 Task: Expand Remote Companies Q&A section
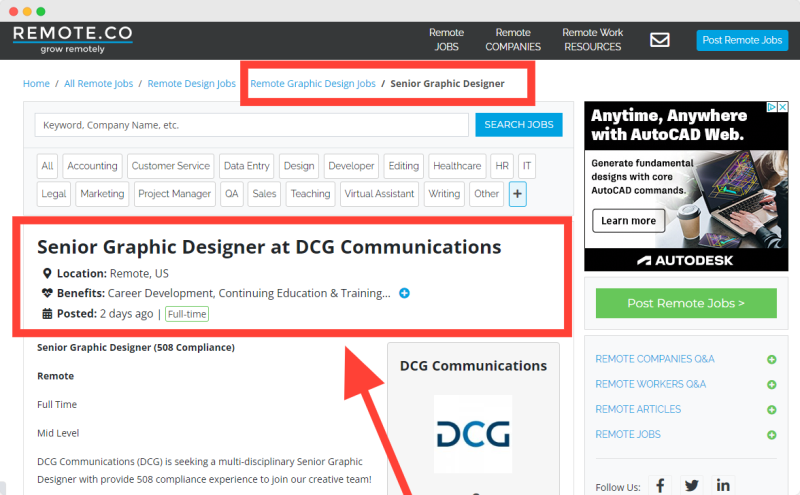click(x=771, y=359)
